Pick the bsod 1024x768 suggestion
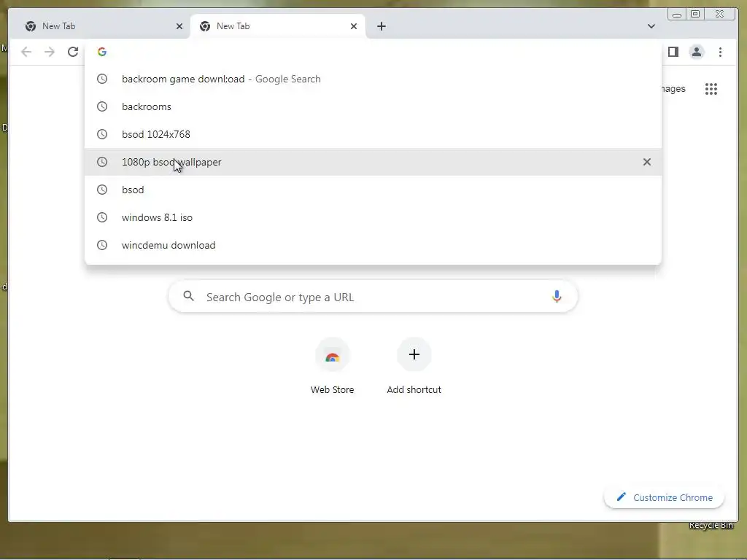Image resolution: width=747 pixels, height=560 pixels. (373, 134)
